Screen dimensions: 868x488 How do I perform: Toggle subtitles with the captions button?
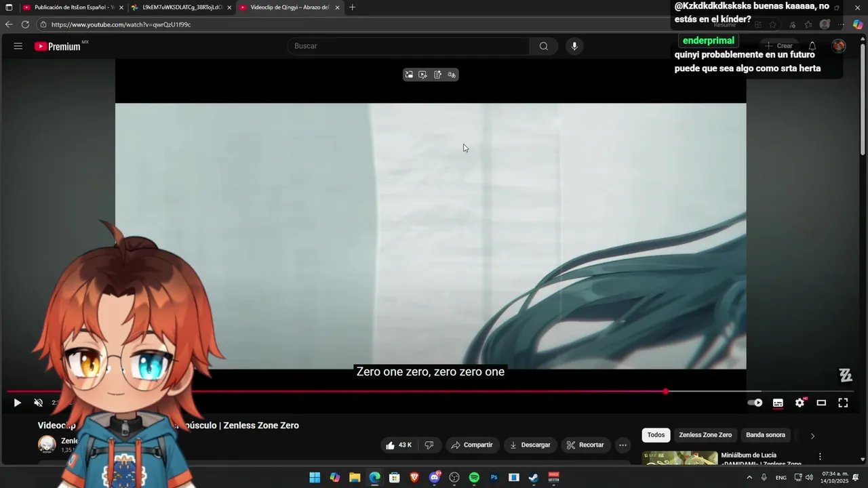pos(778,403)
